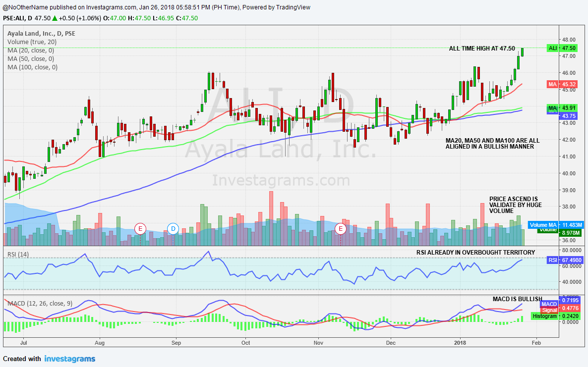
Task: Click the @NoOtherName author text
Action: (25, 7)
